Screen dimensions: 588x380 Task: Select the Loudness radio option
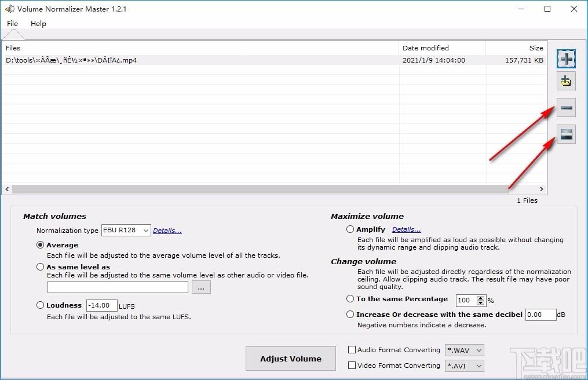40,305
